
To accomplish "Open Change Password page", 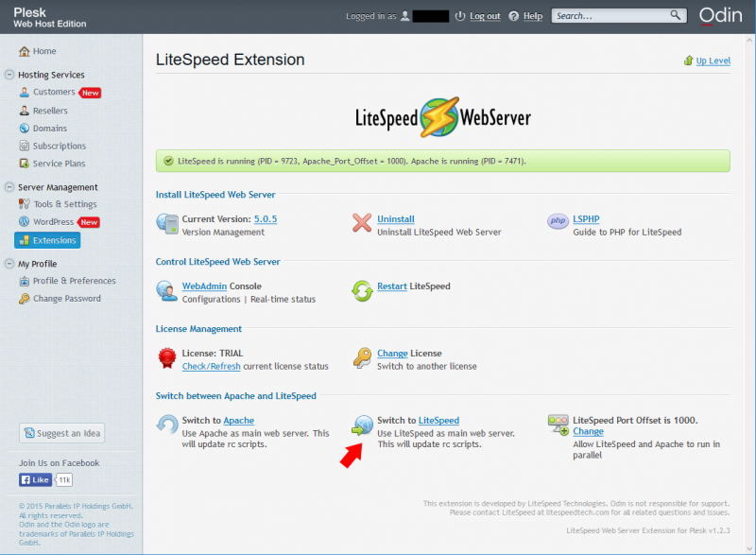I will pos(67,299).
